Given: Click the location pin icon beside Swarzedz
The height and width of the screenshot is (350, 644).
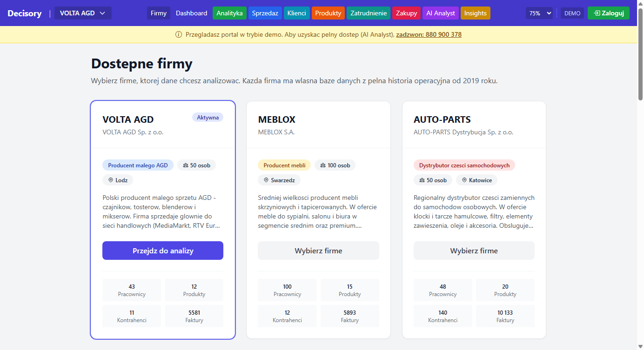Looking at the screenshot, I should (266, 180).
